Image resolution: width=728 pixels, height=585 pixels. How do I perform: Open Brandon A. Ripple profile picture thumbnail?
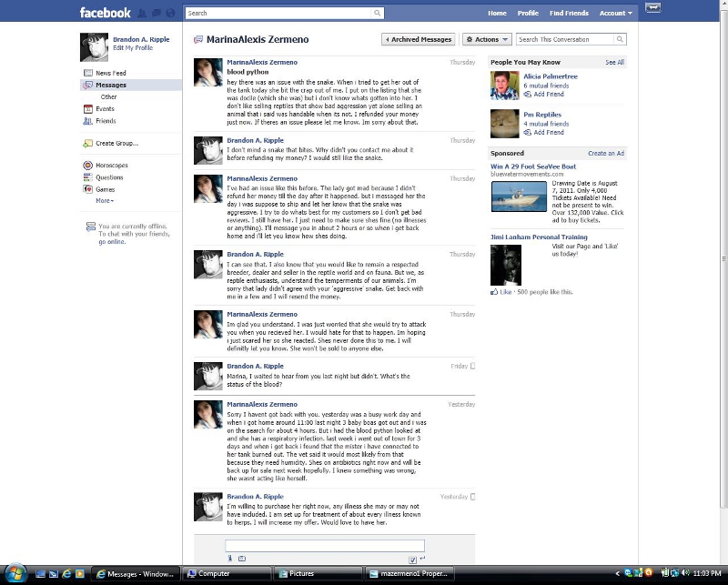pos(95,47)
